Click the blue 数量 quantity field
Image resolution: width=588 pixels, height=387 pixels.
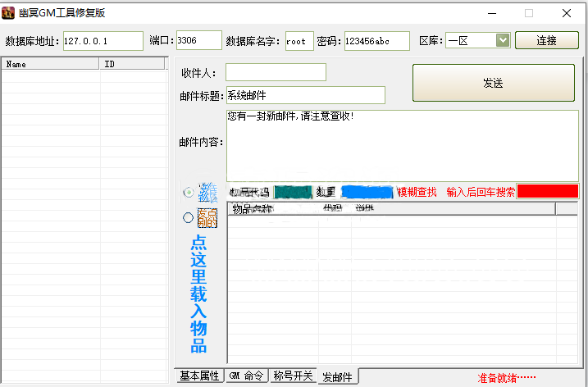point(367,192)
